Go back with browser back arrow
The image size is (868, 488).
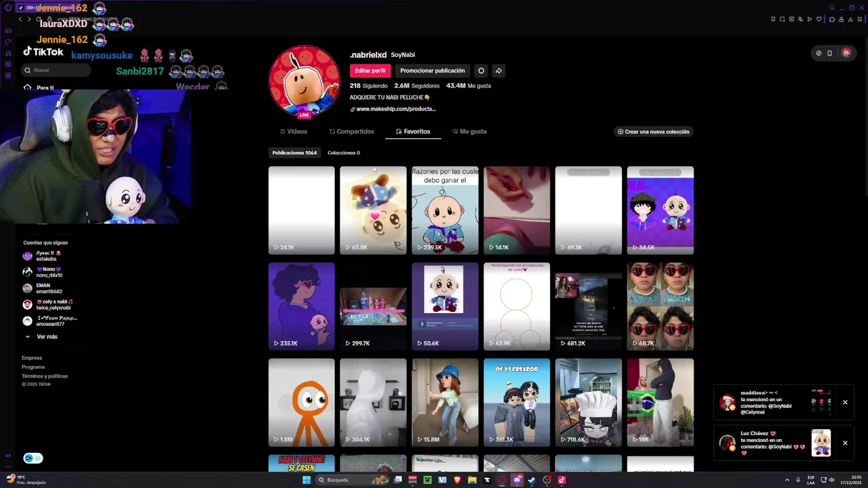click(x=20, y=19)
